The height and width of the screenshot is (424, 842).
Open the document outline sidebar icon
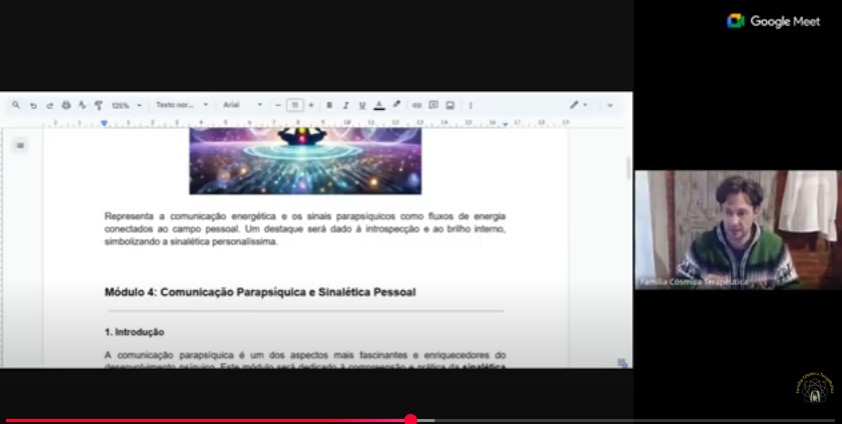(20, 145)
